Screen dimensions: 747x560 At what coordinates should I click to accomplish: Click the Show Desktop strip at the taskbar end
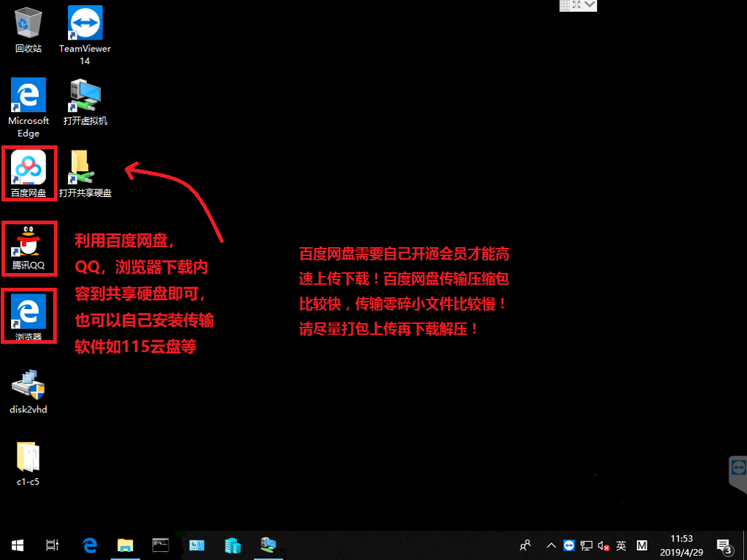point(745,546)
